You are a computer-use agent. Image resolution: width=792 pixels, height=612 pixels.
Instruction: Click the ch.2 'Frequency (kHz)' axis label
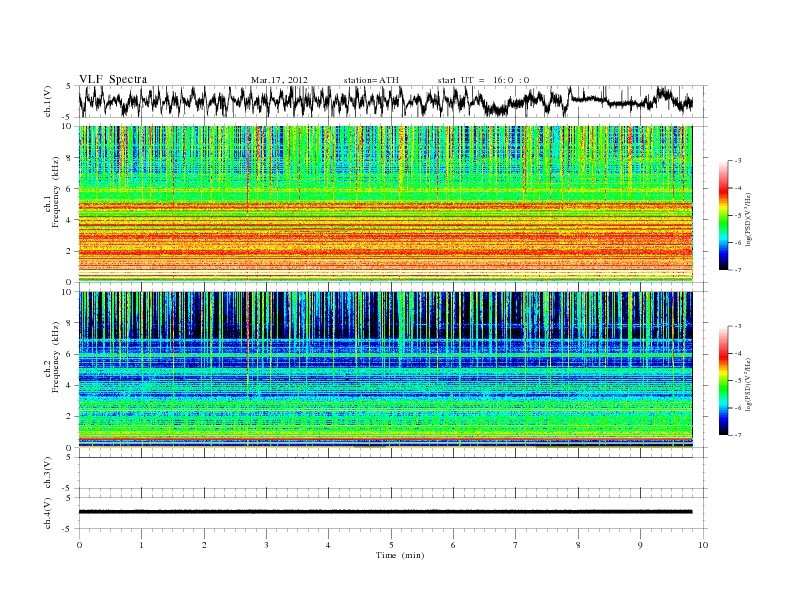pyautogui.click(x=55, y=358)
